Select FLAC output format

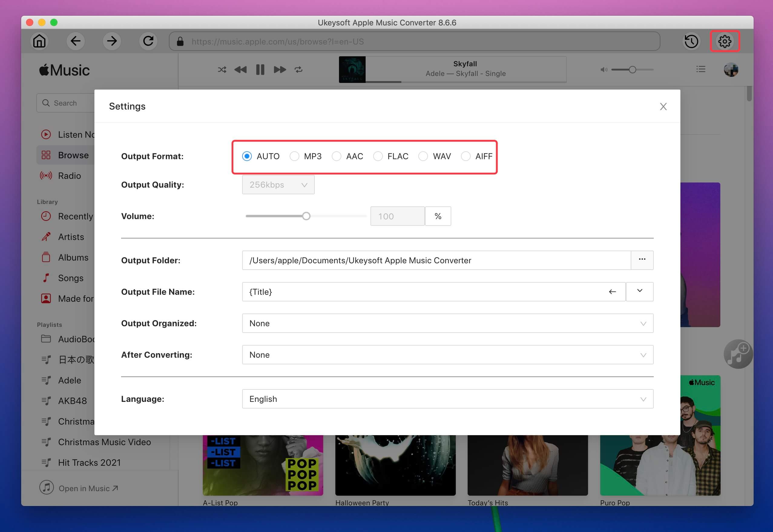pyautogui.click(x=378, y=156)
